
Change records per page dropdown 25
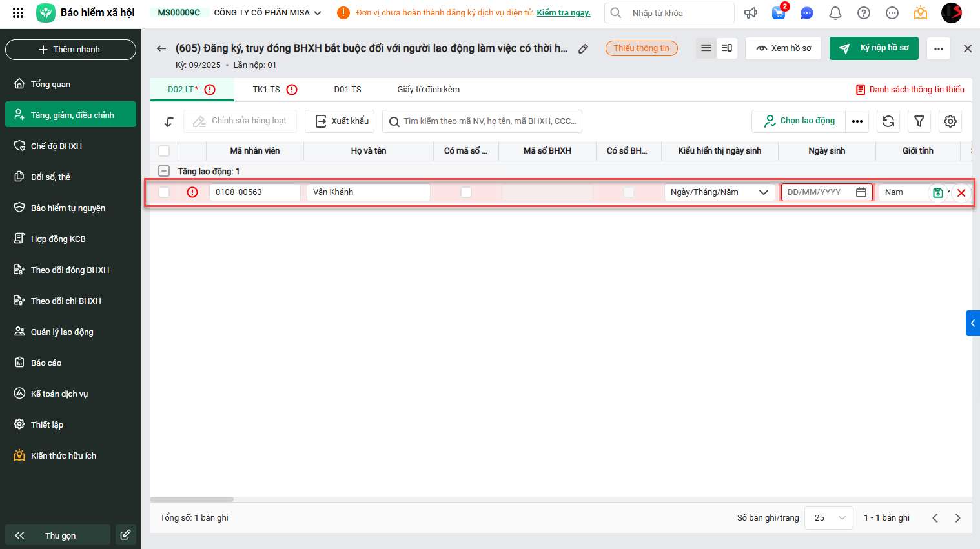click(829, 518)
